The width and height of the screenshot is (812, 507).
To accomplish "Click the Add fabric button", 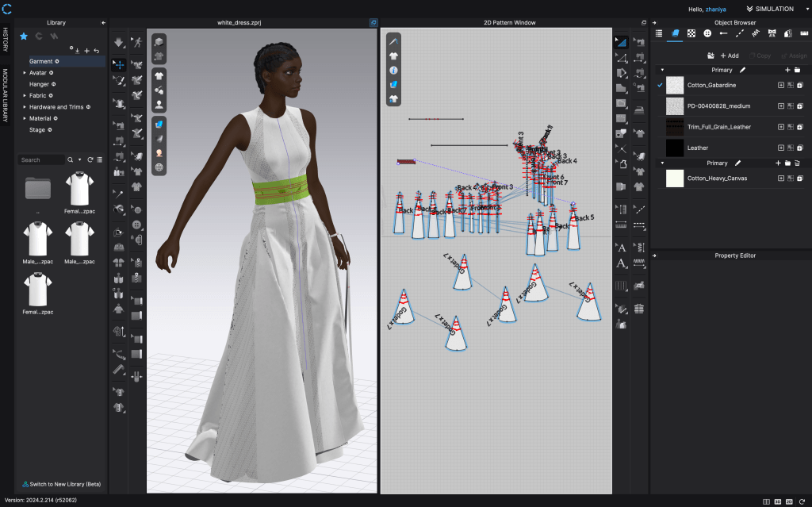I will (x=729, y=56).
